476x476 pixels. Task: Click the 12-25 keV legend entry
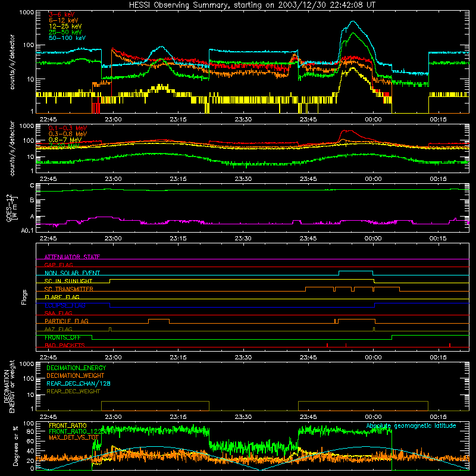click(x=65, y=26)
